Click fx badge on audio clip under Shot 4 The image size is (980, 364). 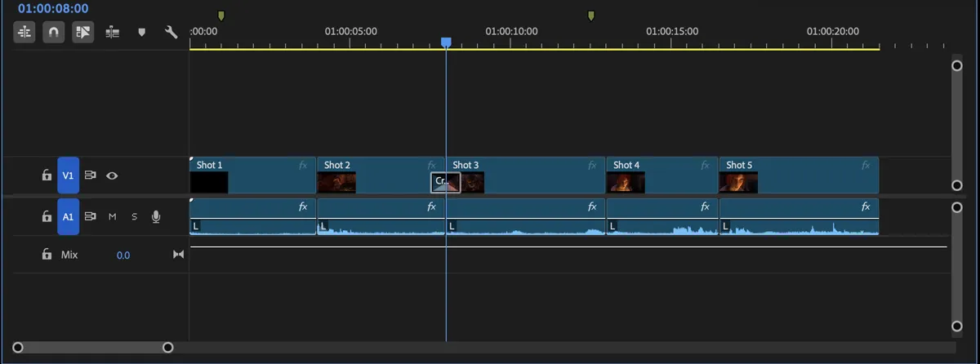(705, 206)
